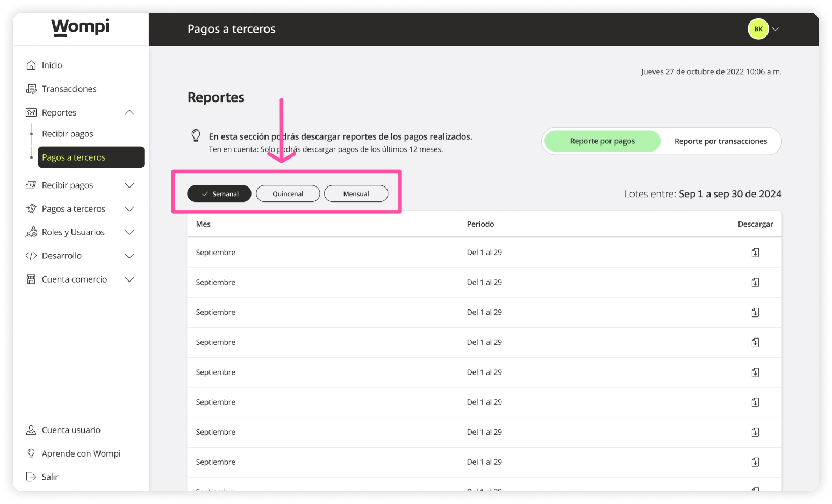Viewport: 832px width, 504px height.
Task: Open the Cuenta usuario page
Action: click(71, 429)
